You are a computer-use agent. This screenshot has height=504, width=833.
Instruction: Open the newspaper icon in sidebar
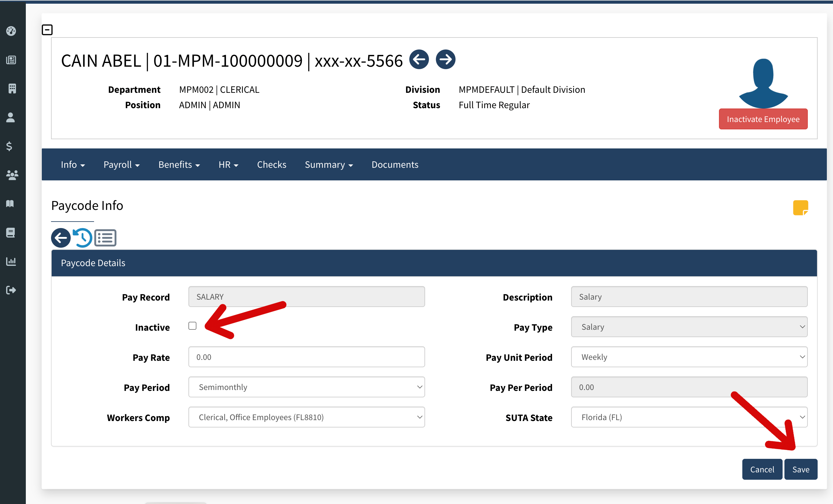(11, 60)
